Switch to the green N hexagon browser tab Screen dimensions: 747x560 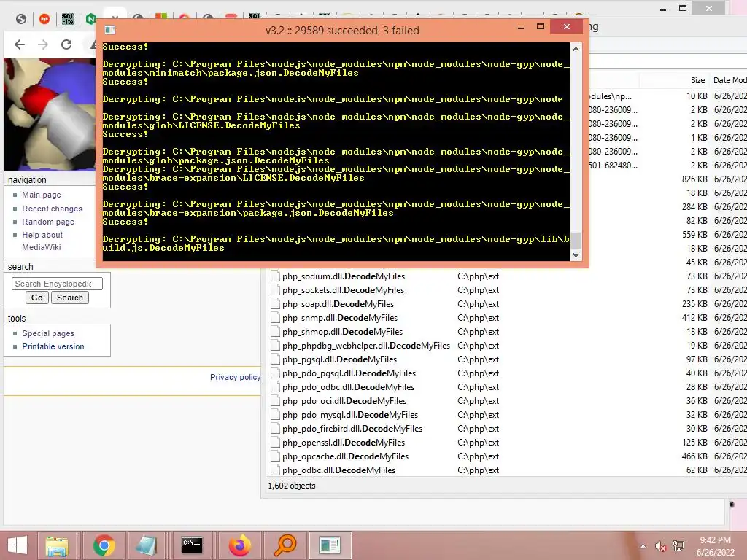pyautogui.click(x=90, y=19)
